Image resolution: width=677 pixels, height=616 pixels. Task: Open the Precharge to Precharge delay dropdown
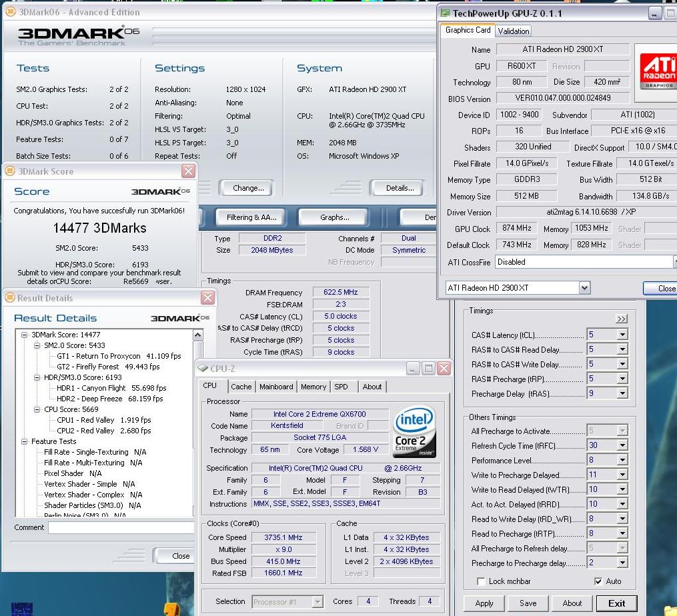[x=622, y=563]
